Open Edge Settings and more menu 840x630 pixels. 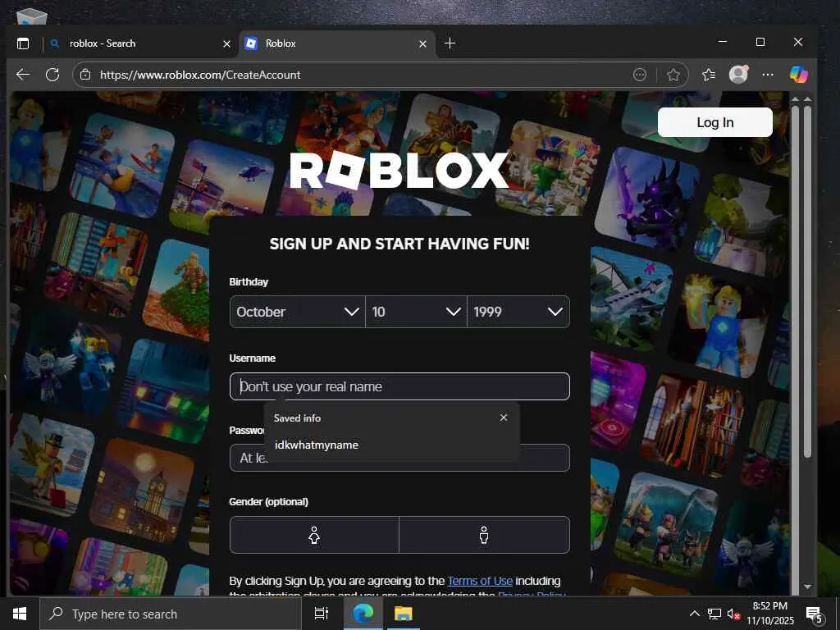[x=768, y=75]
